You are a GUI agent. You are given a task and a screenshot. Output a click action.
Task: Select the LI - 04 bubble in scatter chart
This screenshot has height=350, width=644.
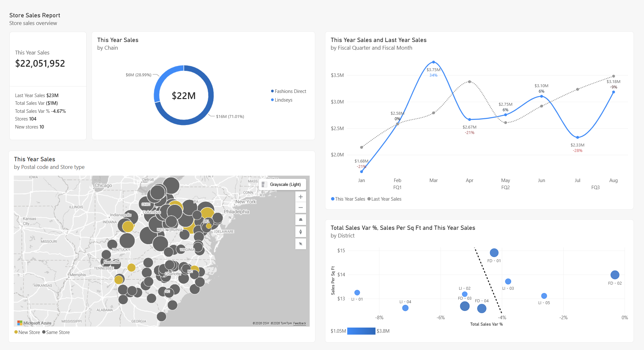pyautogui.click(x=405, y=308)
